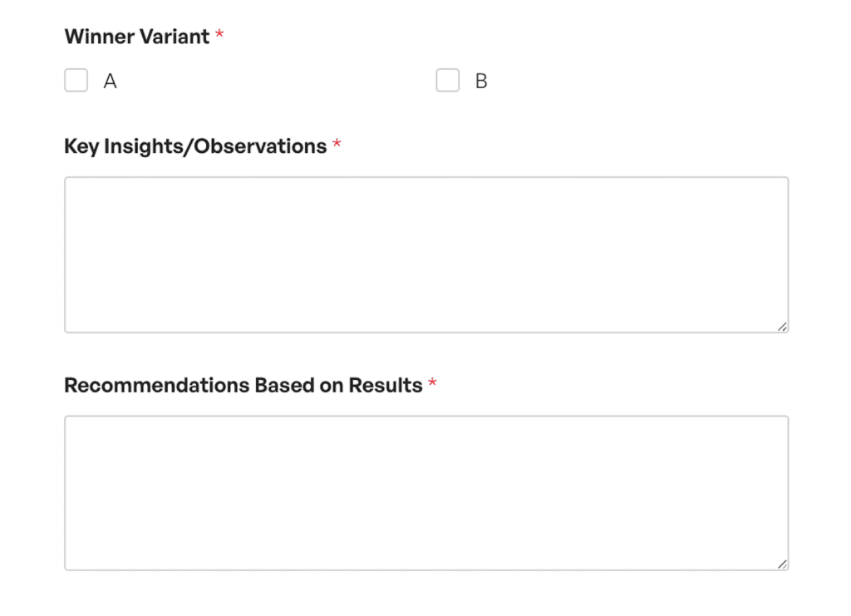The height and width of the screenshot is (616, 851).
Task: Click the word "Recommendations" in the label
Action: click(x=157, y=386)
